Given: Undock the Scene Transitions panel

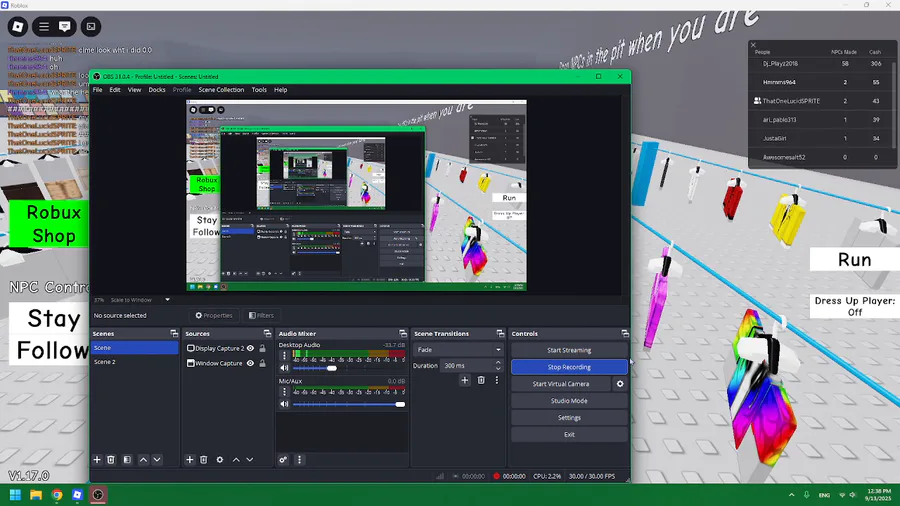Looking at the screenshot, I should (x=501, y=333).
